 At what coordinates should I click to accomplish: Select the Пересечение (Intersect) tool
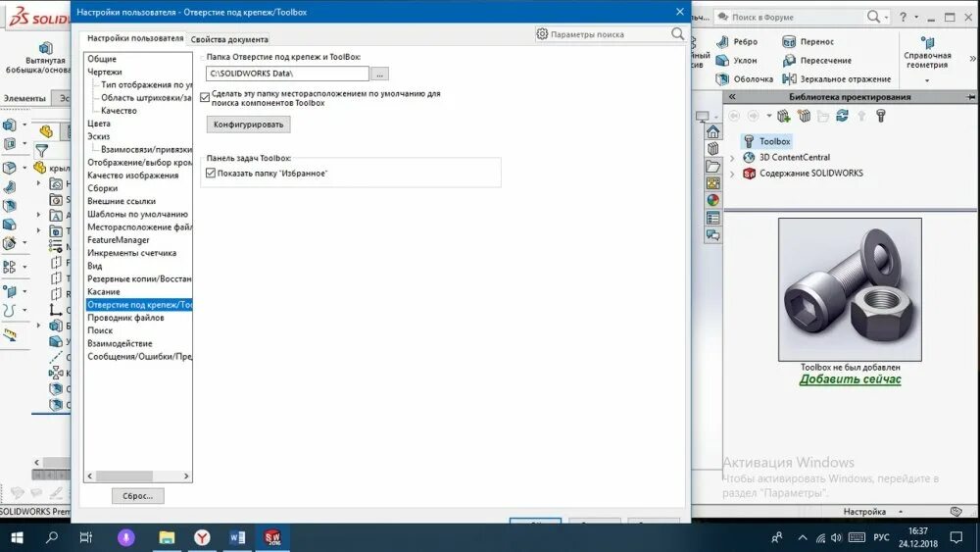[x=817, y=60]
